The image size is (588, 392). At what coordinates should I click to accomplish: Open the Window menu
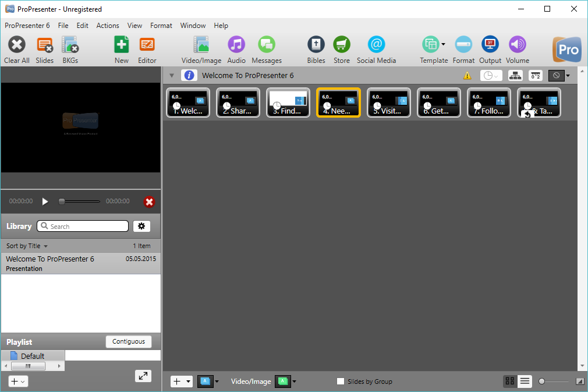click(x=193, y=25)
